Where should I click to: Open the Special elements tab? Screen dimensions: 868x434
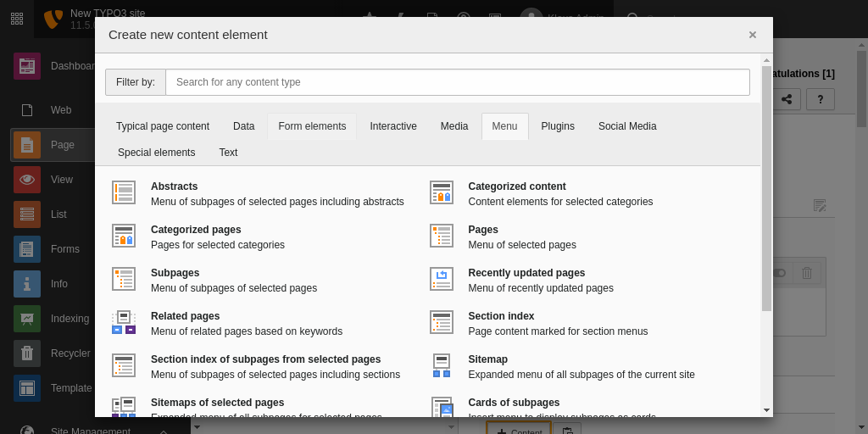157,153
